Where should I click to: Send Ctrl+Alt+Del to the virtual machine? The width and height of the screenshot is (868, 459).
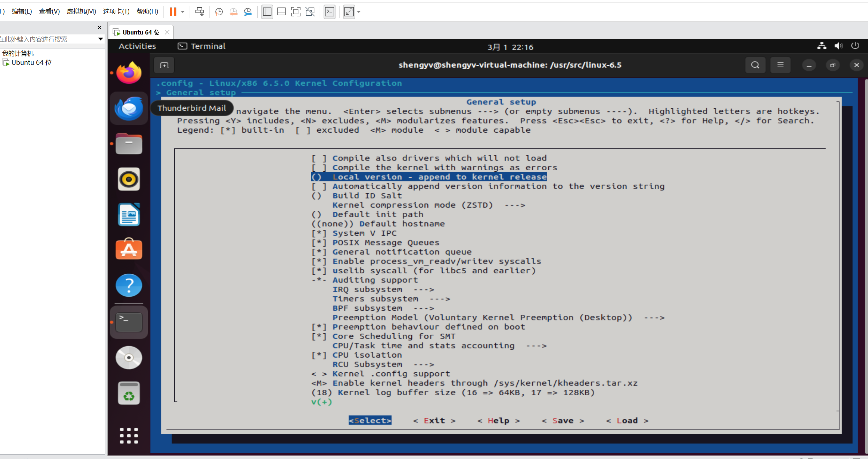(200, 11)
